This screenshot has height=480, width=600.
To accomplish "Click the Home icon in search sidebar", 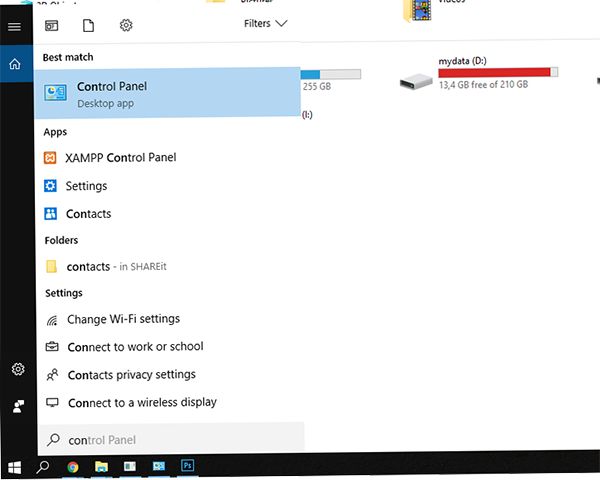I will pos(14,64).
